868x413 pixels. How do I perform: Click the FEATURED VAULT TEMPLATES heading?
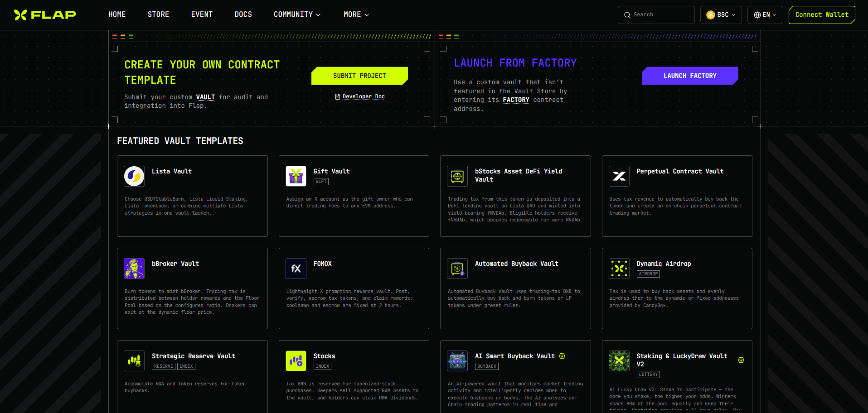180,141
